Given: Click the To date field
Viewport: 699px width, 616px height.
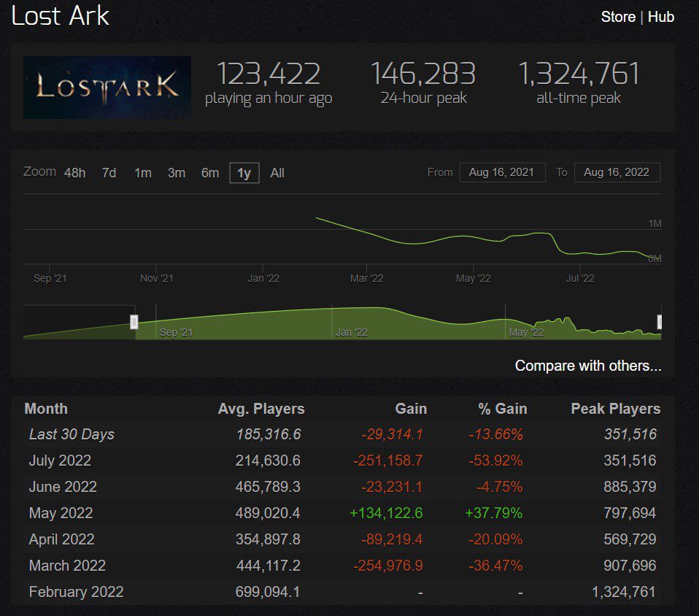Looking at the screenshot, I should 617,172.
